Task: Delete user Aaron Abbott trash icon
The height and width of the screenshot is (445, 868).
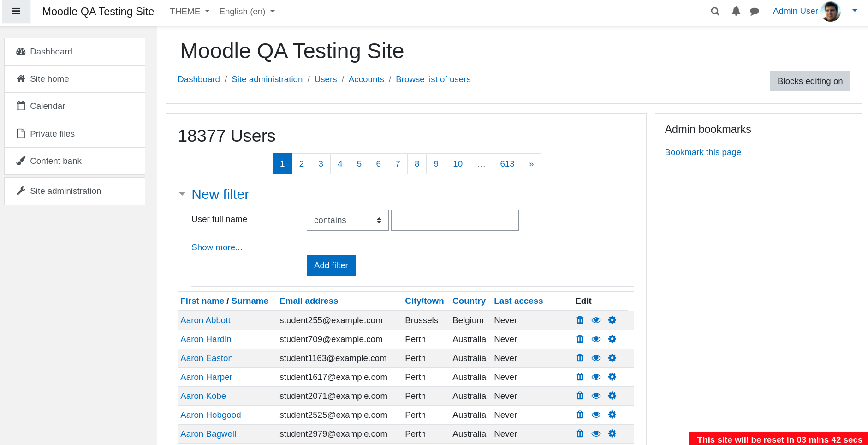Action: (580, 320)
